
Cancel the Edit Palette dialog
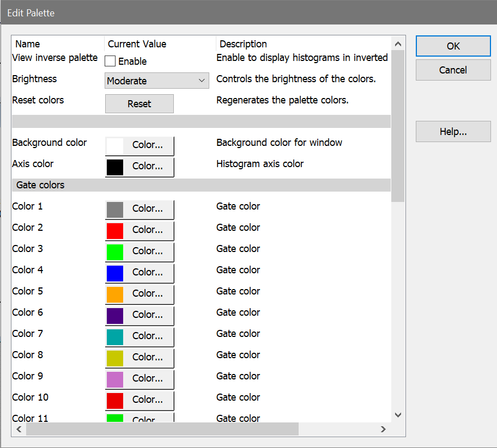(x=453, y=70)
